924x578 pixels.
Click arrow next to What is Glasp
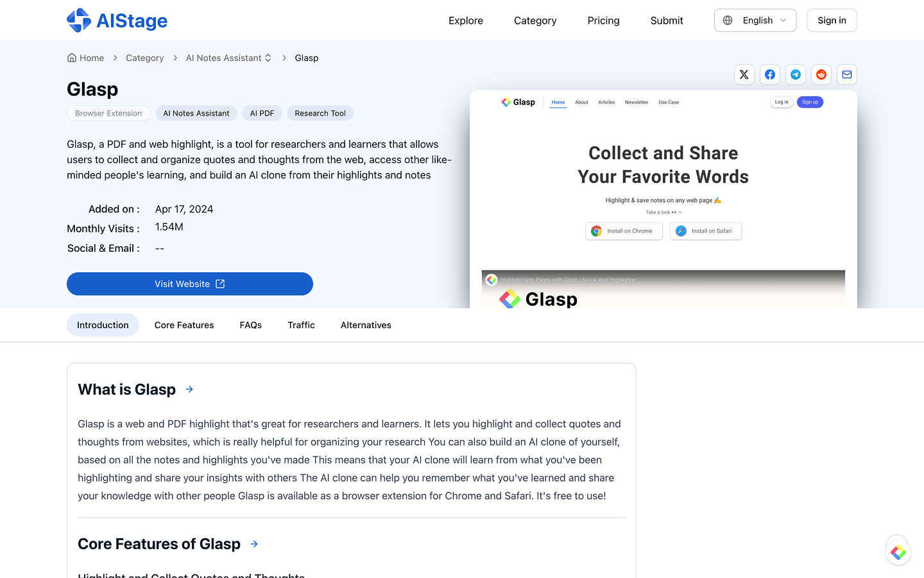pyautogui.click(x=189, y=389)
